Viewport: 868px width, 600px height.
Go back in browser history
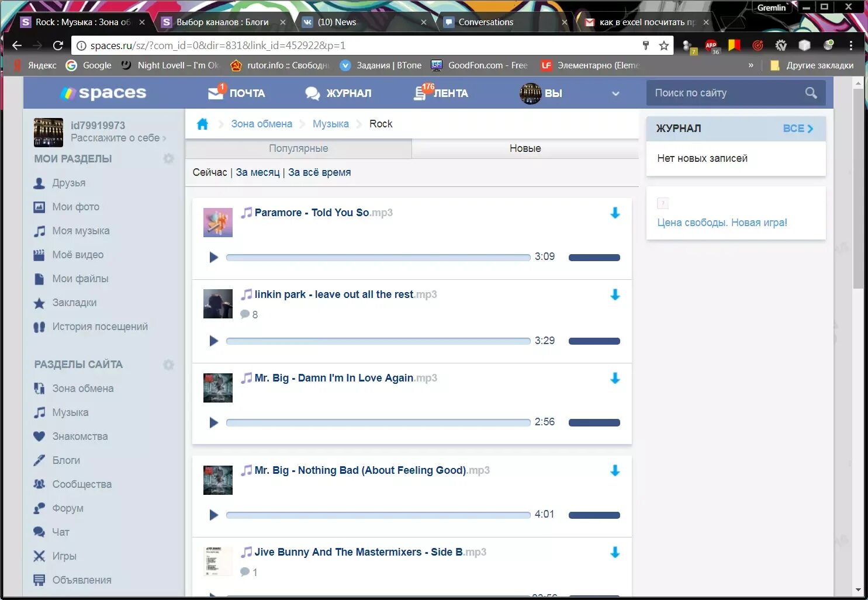(17, 46)
